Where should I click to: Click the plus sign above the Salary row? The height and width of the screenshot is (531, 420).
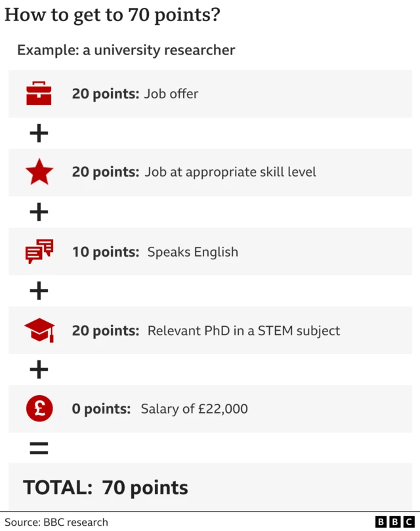click(39, 370)
